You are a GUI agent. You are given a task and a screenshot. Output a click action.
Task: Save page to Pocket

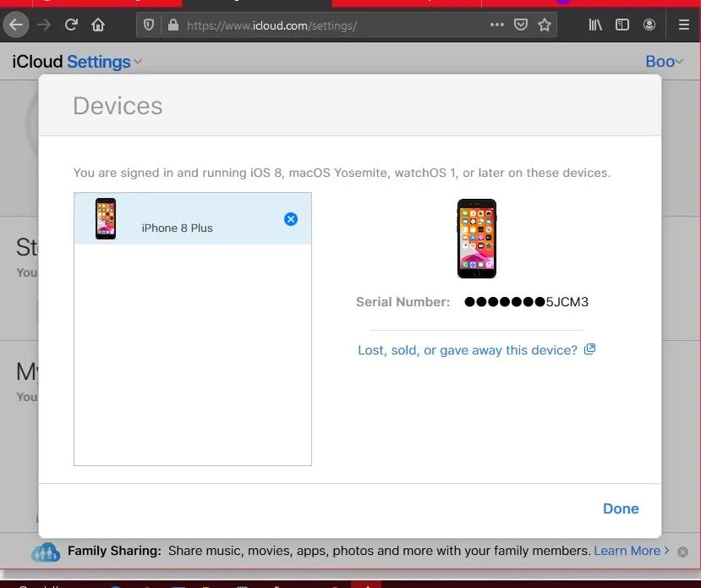click(522, 25)
